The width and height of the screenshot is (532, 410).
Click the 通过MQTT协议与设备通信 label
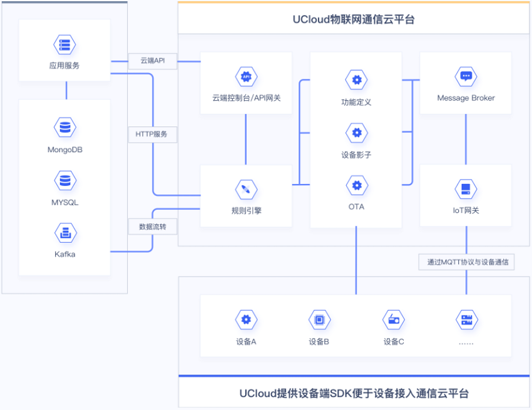pyautogui.click(x=466, y=262)
